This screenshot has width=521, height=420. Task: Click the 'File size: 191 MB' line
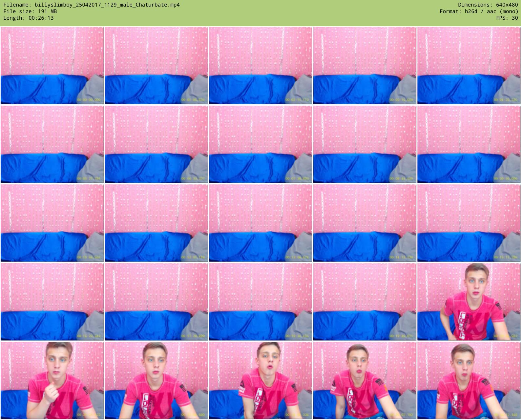(x=30, y=11)
